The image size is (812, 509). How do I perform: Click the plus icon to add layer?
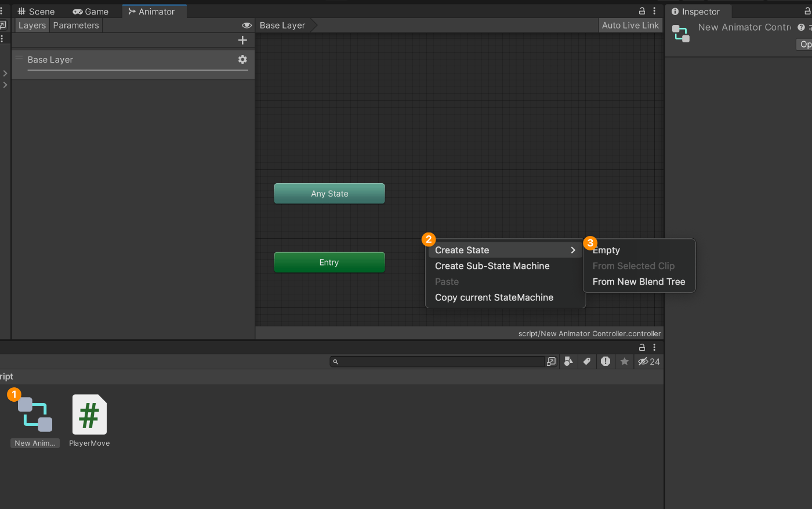click(242, 40)
